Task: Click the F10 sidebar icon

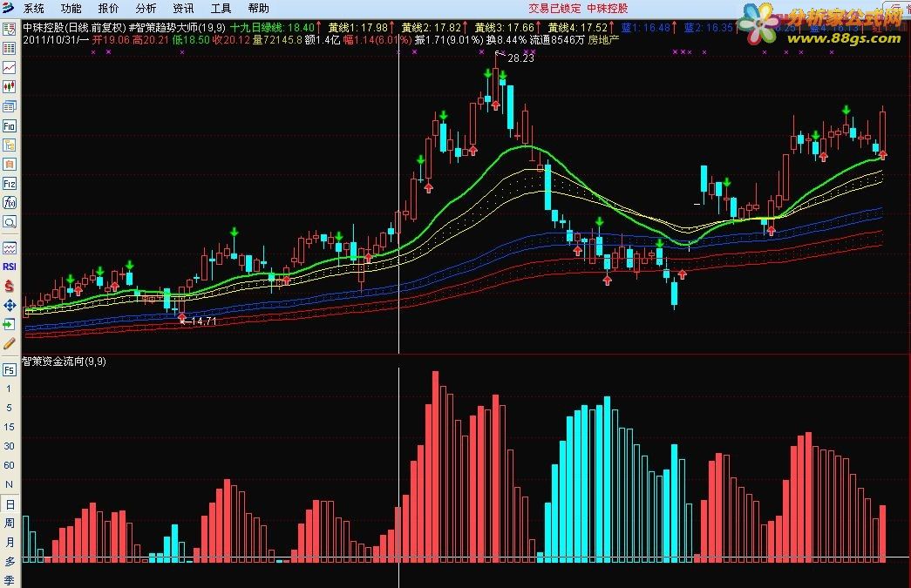Action: coord(10,126)
